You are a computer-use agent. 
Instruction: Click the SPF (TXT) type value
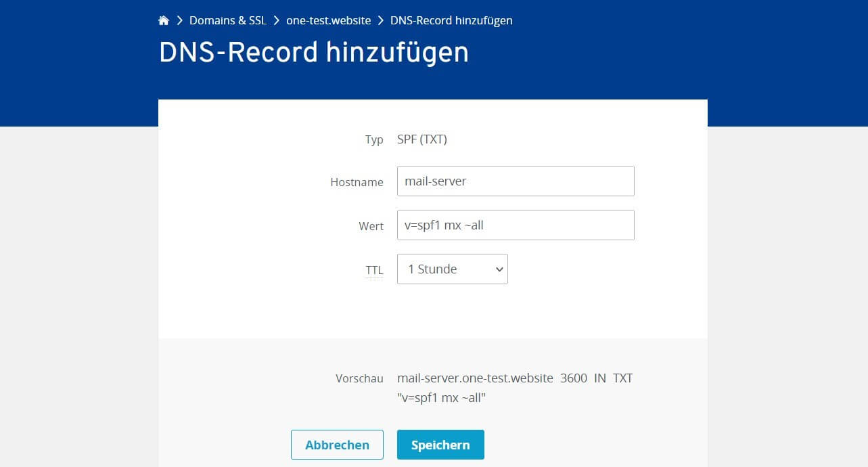(422, 139)
